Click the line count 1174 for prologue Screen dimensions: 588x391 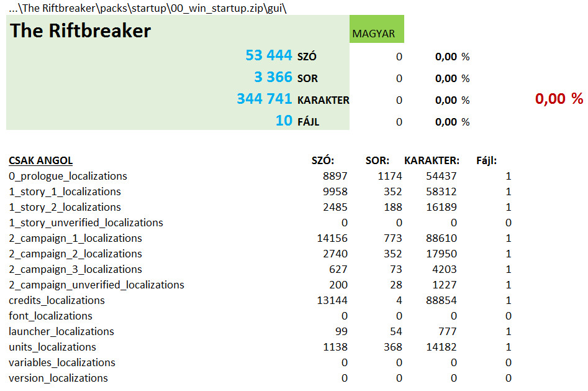pyautogui.click(x=390, y=176)
